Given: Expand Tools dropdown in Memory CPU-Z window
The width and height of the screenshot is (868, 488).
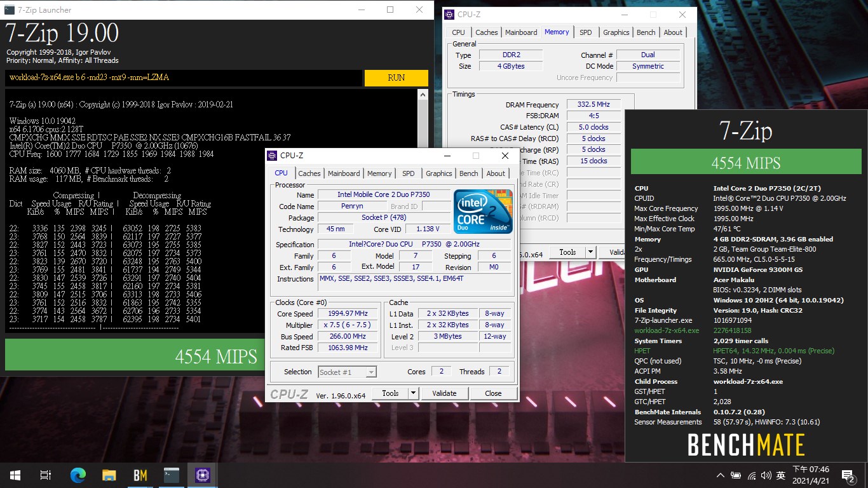Looking at the screenshot, I should [591, 252].
